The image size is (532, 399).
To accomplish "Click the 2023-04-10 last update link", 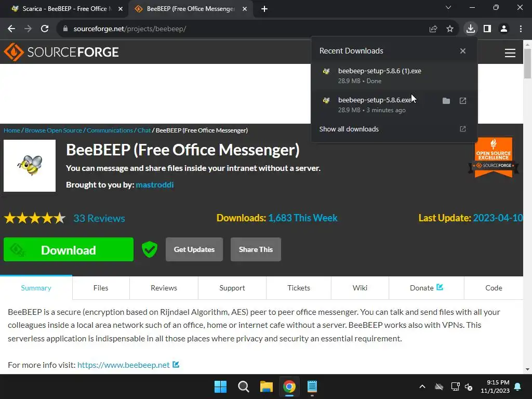I will [x=498, y=218].
